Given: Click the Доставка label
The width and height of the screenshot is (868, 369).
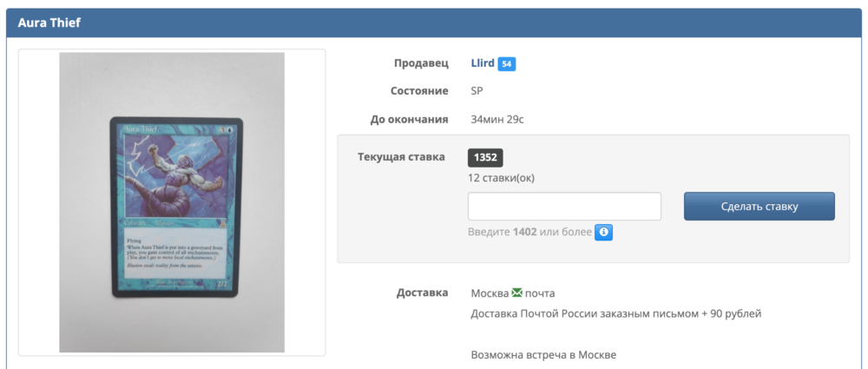Looking at the screenshot, I should click(422, 293).
